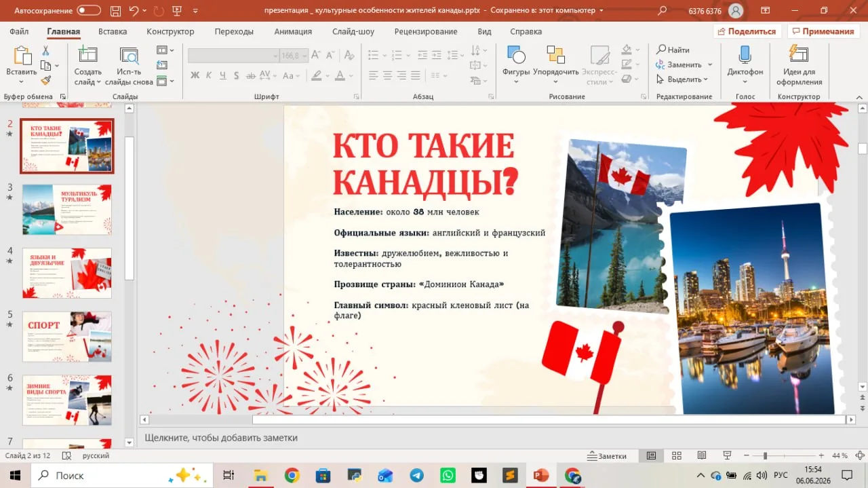Open Идеи для оформления pane
Viewport: 868px width, 488px height.
[x=799, y=64]
